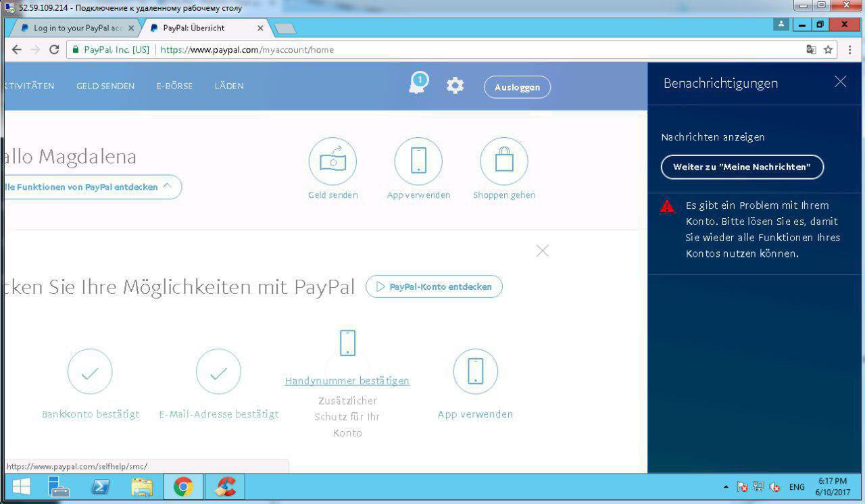Screen dimensions: 865x504
Task: Open the Chrome three-dot menu
Action: pos(850,49)
